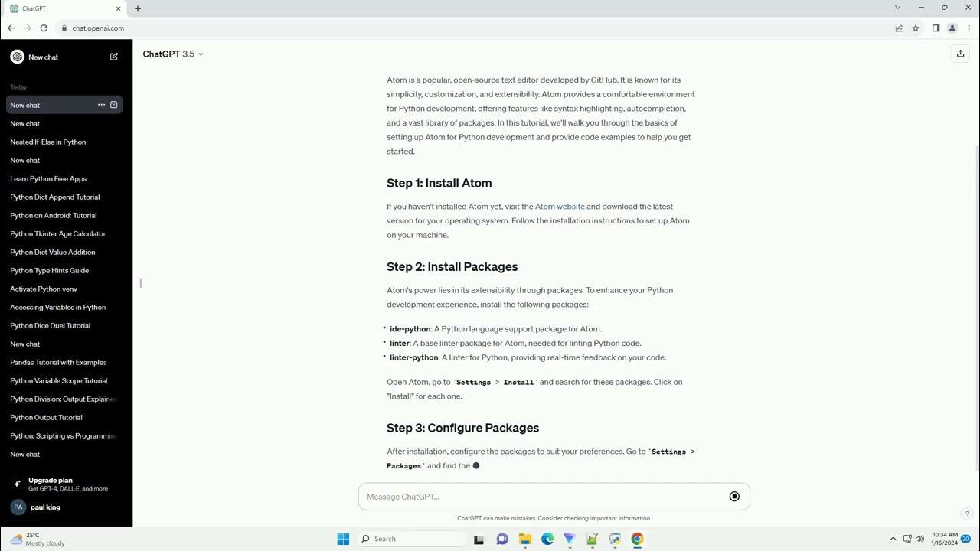Click the Upgrade plan sparkle icon

pyautogui.click(x=17, y=484)
